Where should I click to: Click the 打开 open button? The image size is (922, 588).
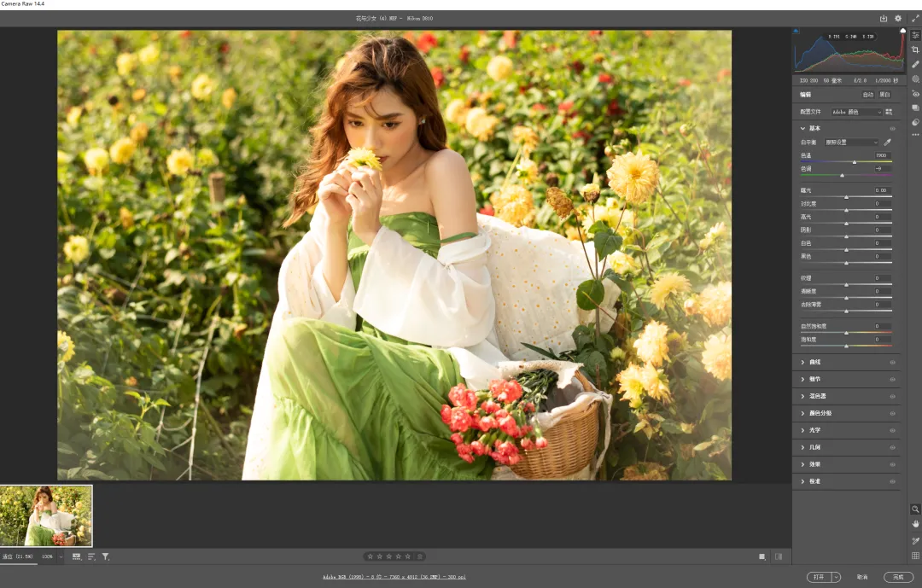click(819, 577)
